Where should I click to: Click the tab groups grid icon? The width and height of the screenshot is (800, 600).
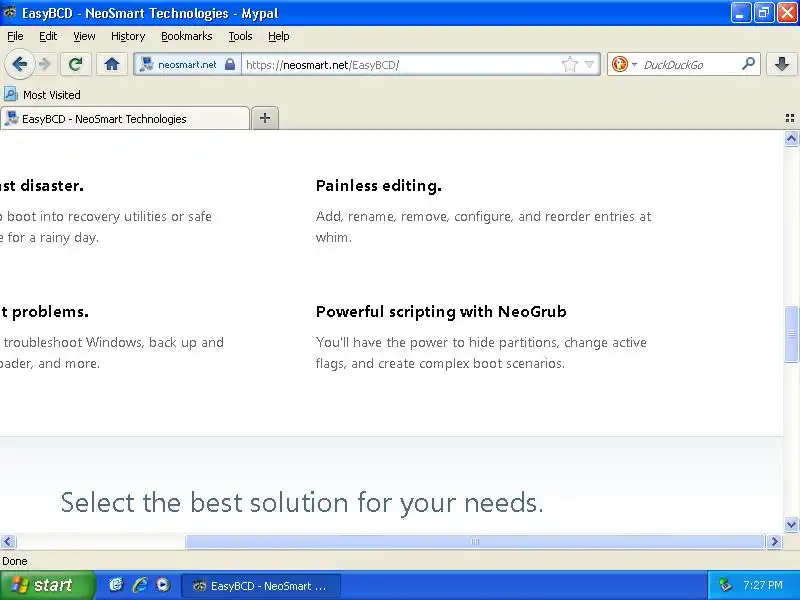tap(790, 118)
